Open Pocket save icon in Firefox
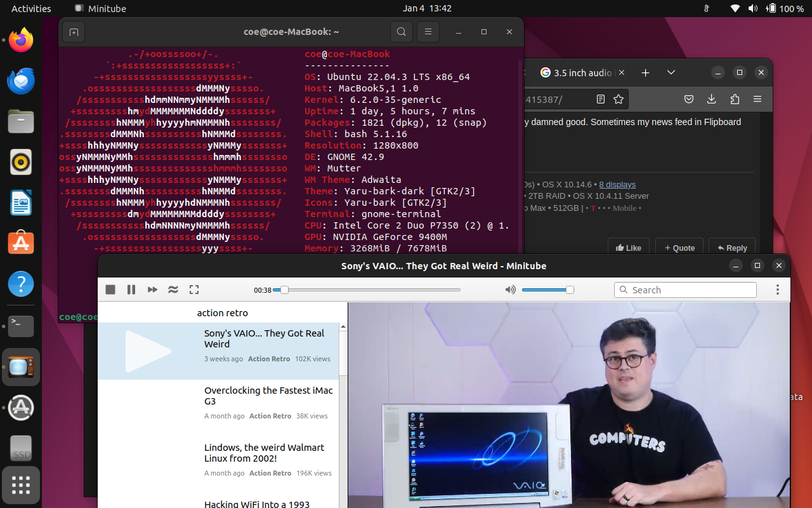 689,99
